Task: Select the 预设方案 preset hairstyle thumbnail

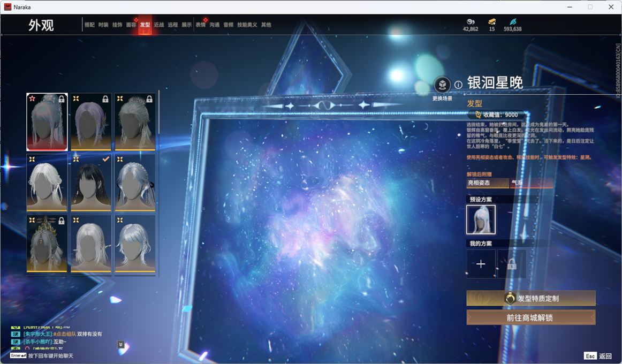Action: point(481,219)
